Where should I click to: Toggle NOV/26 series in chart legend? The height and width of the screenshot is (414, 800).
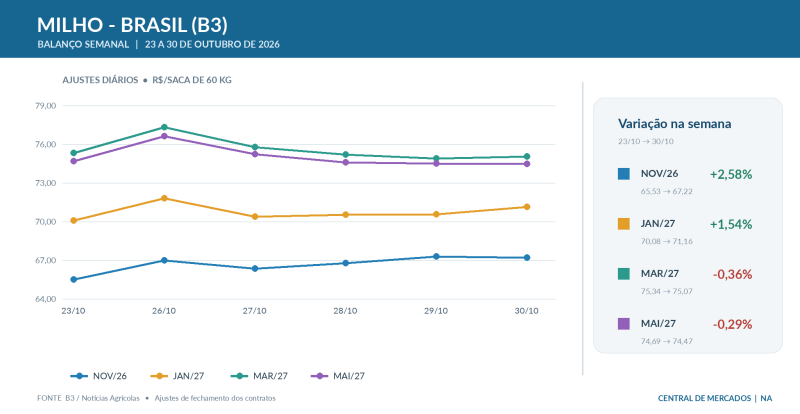98,376
